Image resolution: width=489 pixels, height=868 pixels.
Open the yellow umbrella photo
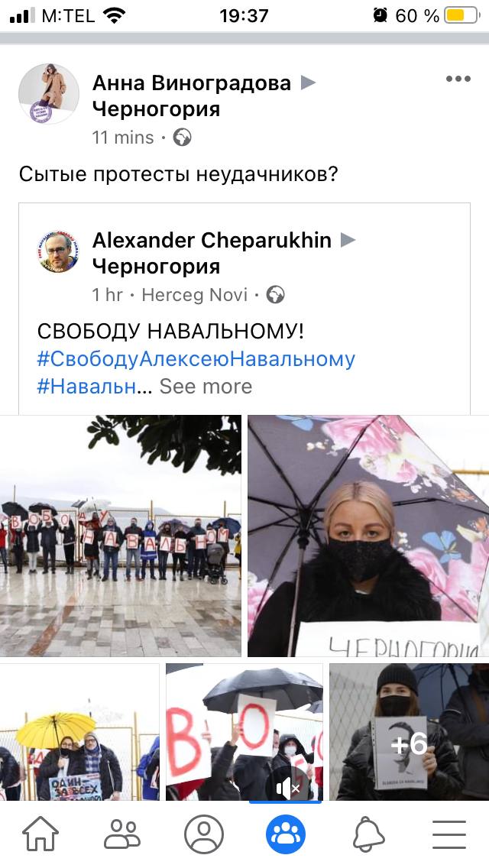[x=79, y=732]
